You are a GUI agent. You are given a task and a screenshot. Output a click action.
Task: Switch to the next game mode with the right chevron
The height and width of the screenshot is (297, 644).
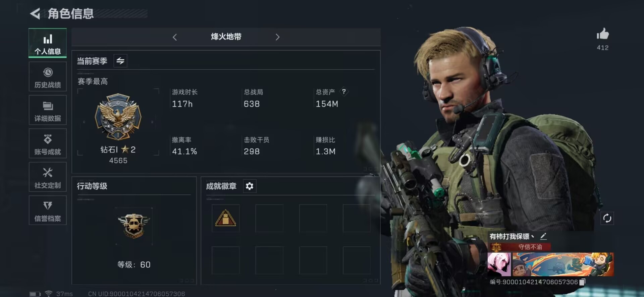coord(277,37)
